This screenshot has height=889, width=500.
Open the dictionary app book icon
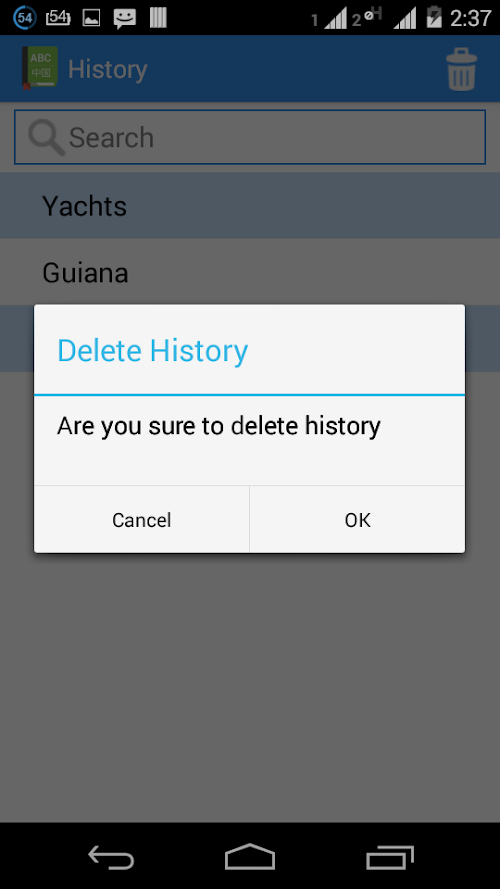click(40, 67)
